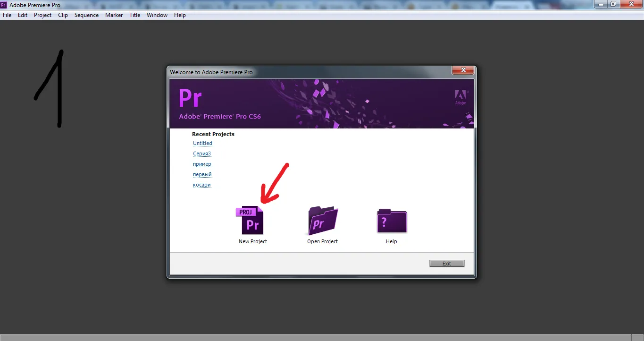Screen dimensions: 644x341
Task: Click the Help folder icon
Action: point(392,221)
